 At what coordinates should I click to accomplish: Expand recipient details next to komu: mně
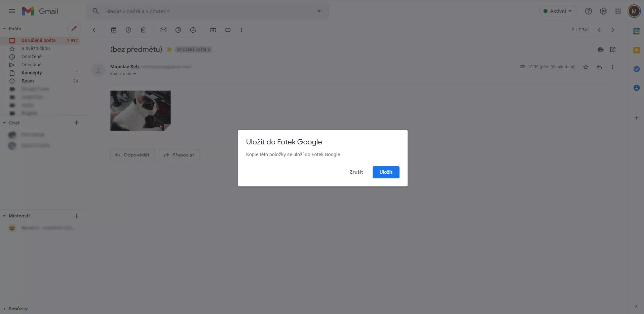[135, 74]
